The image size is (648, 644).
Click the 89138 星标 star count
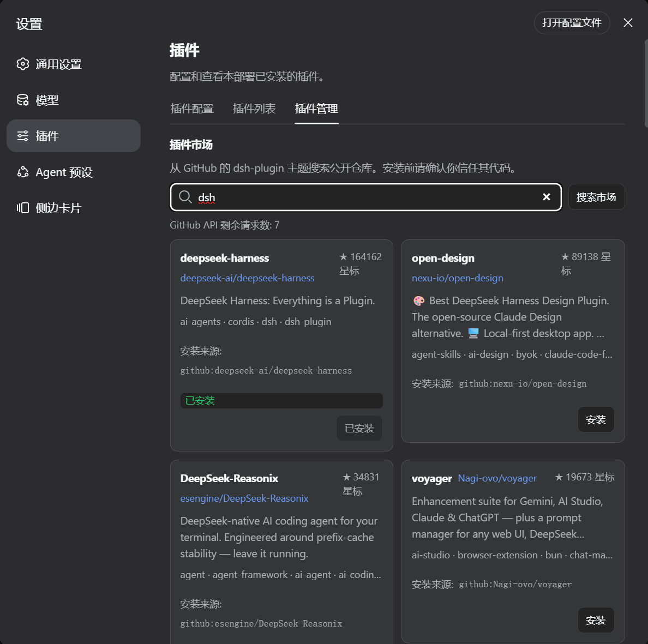point(586,263)
